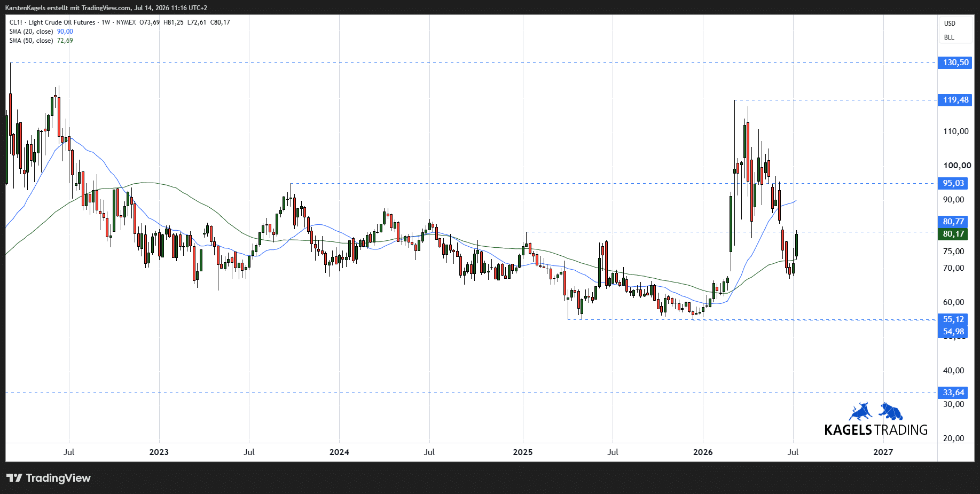Image resolution: width=980 pixels, height=494 pixels.
Task: Select the 119,48 price label
Action: (x=955, y=100)
